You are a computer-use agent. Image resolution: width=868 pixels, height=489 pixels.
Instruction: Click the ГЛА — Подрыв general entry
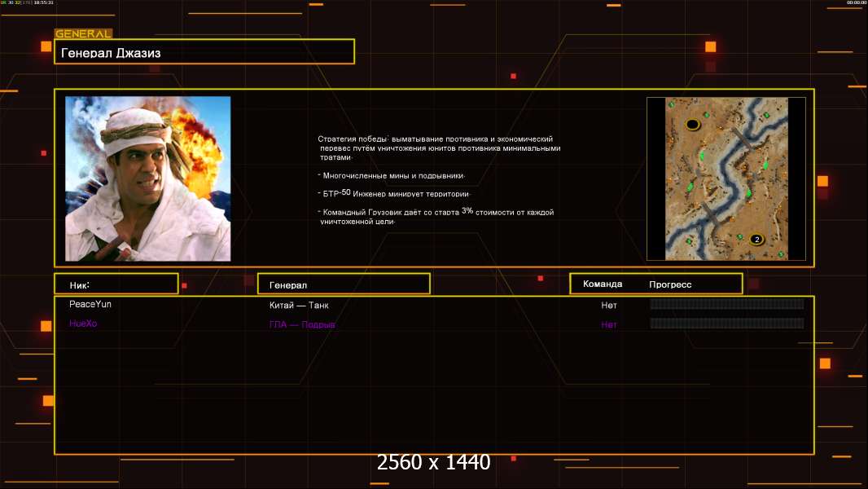click(x=302, y=324)
